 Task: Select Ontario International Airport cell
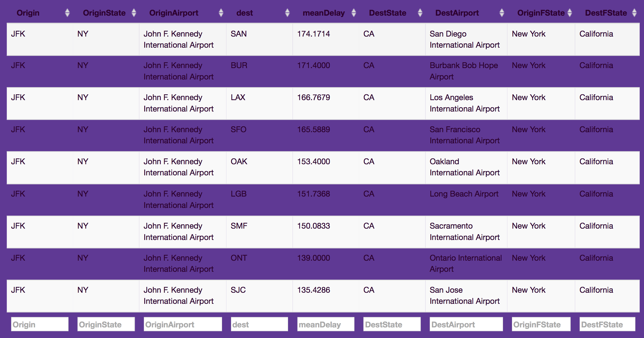466,264
